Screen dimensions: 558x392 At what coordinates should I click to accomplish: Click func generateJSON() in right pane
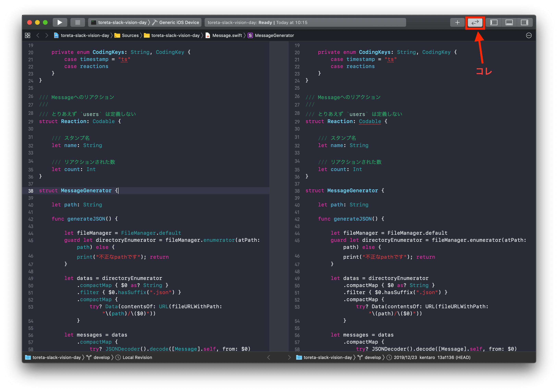coord(351,219)
